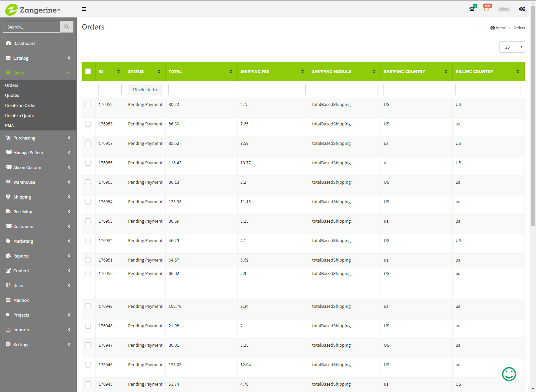Check the box for order 176952
The height and width of the screenshot is (392, 536).
click(x=88, y=240)
